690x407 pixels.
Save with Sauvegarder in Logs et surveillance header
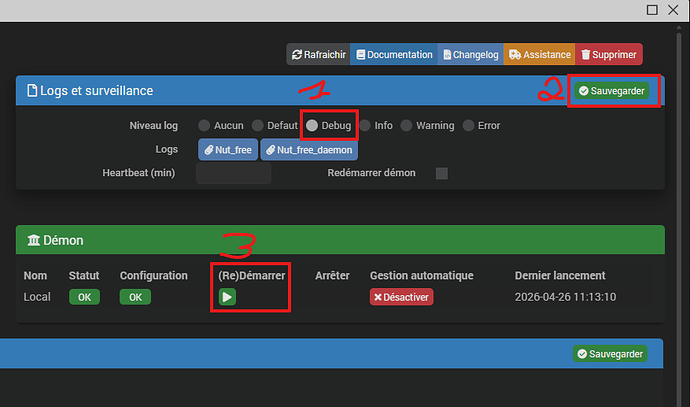pos(612,91)
